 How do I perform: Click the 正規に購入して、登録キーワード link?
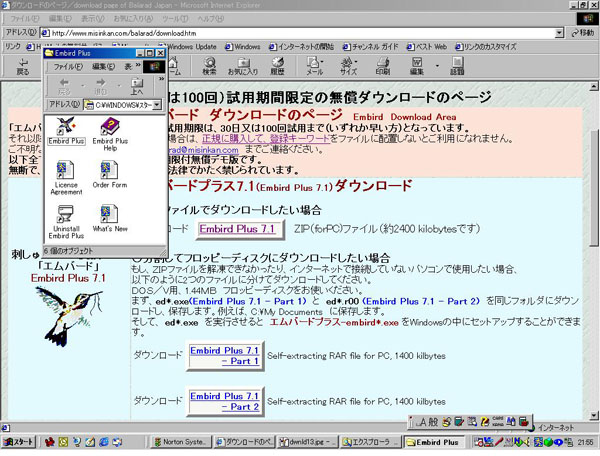(x=266, y=138)
